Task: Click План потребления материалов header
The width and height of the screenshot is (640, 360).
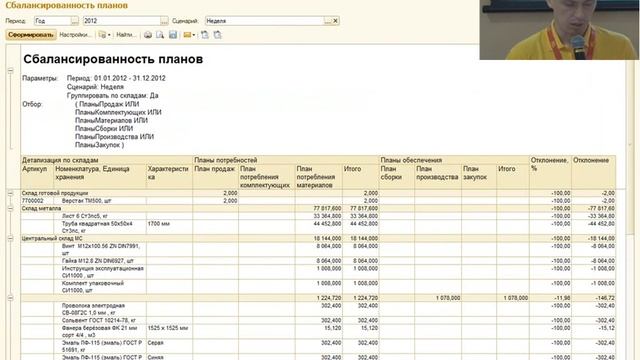Action: [x=318, y=176]
